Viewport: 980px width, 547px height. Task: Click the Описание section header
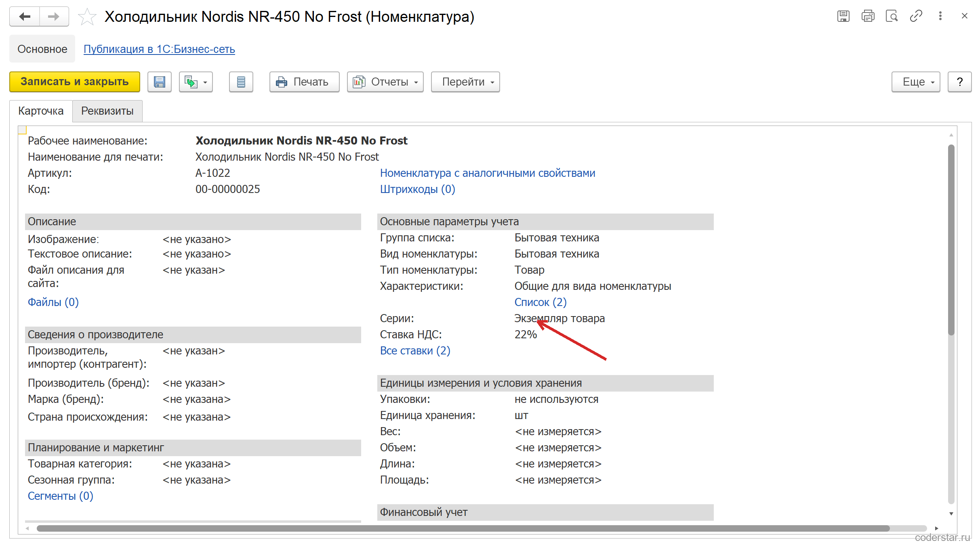pos(193,222)
